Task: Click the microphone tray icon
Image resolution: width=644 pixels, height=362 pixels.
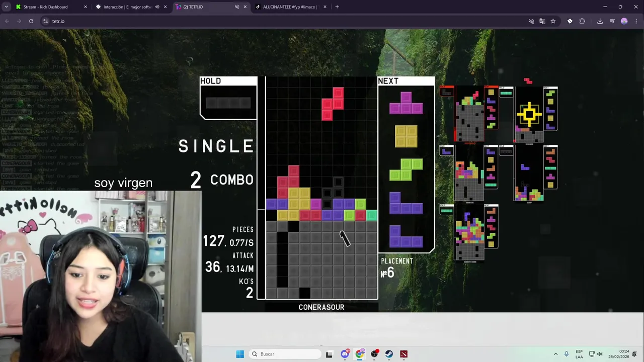Action: [x=567, y=354]
